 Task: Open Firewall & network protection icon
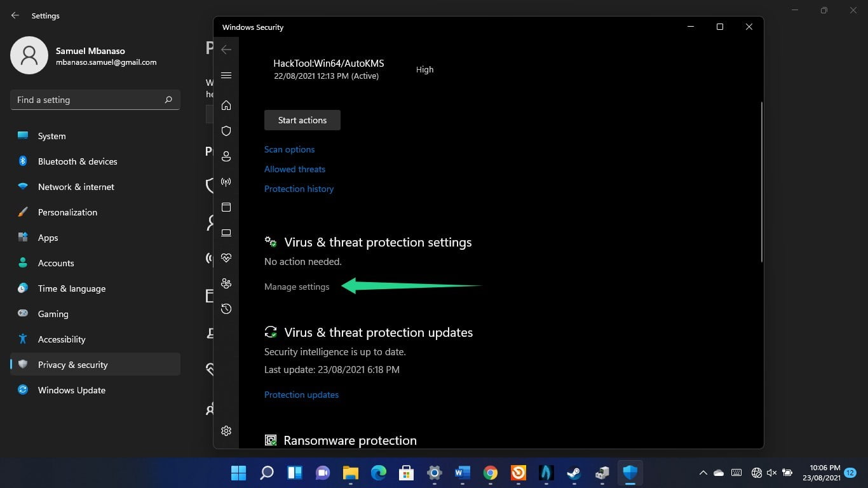226,182
